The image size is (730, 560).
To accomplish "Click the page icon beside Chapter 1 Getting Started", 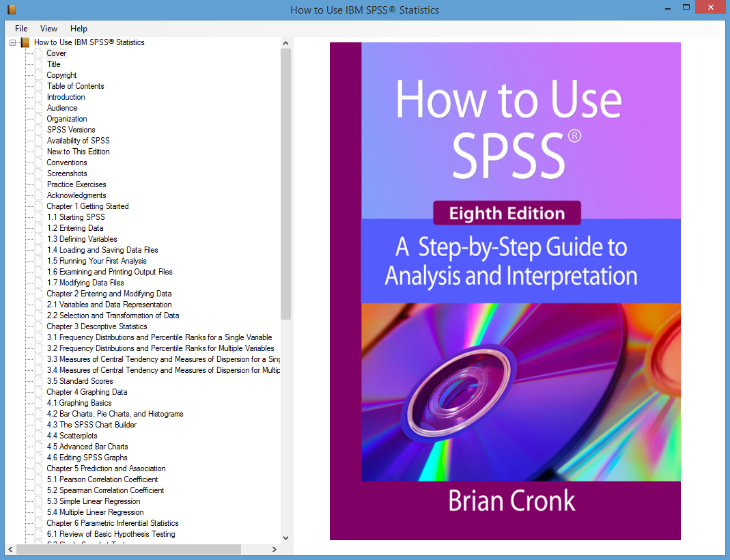I will click(39, 206).
